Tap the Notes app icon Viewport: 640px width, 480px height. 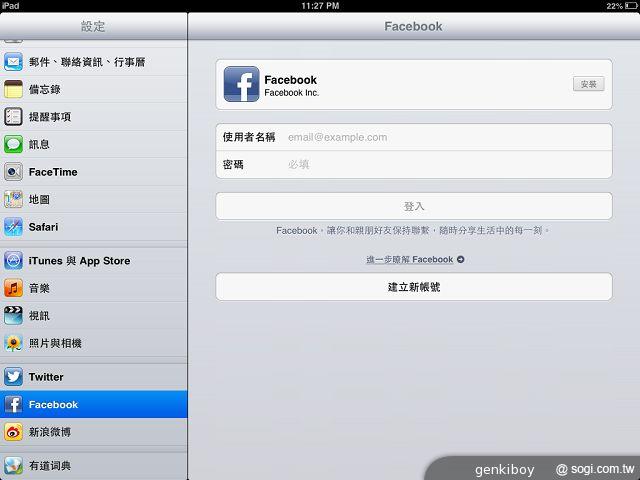[13, 89]
